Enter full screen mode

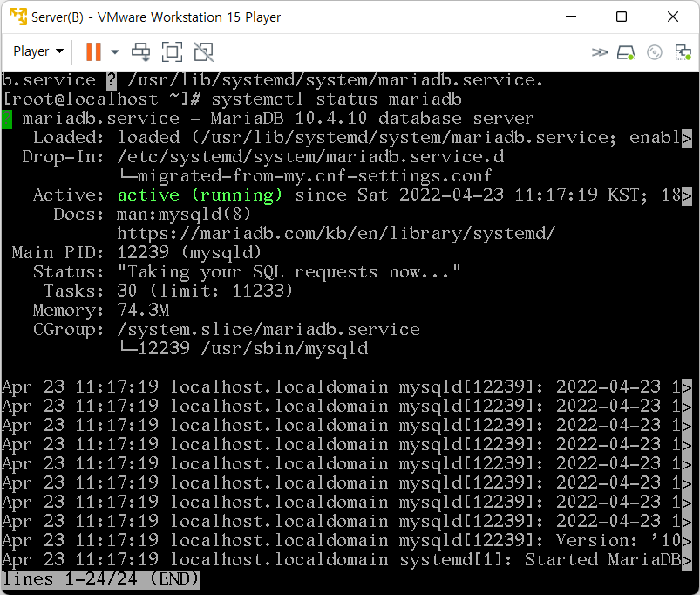pyautogui.click(x=172, y=51)
